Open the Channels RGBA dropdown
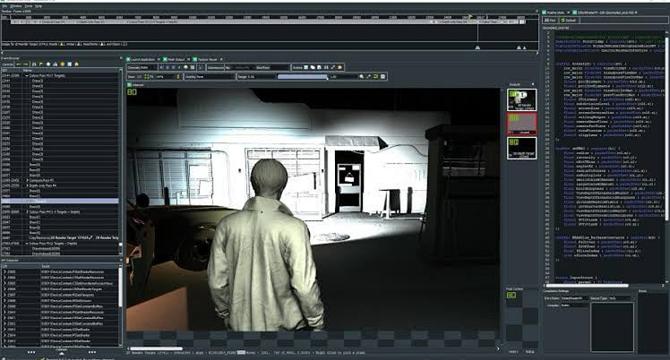This screenshot has width=670, height=360. click(142, 67)
